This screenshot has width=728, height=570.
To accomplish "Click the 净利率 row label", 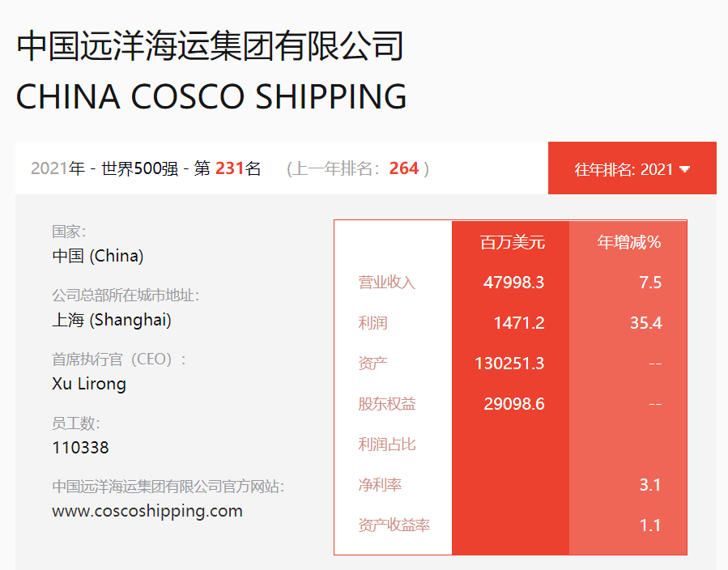I will (x=380, y=485).
